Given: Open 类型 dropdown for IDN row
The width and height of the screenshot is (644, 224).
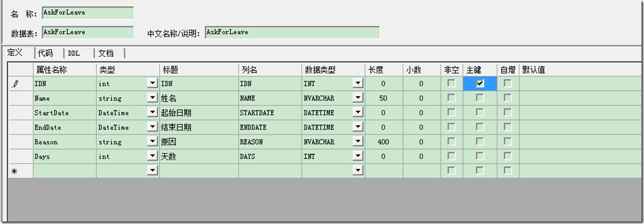Looking at the screenshot, I should click(x=153, y=83).
